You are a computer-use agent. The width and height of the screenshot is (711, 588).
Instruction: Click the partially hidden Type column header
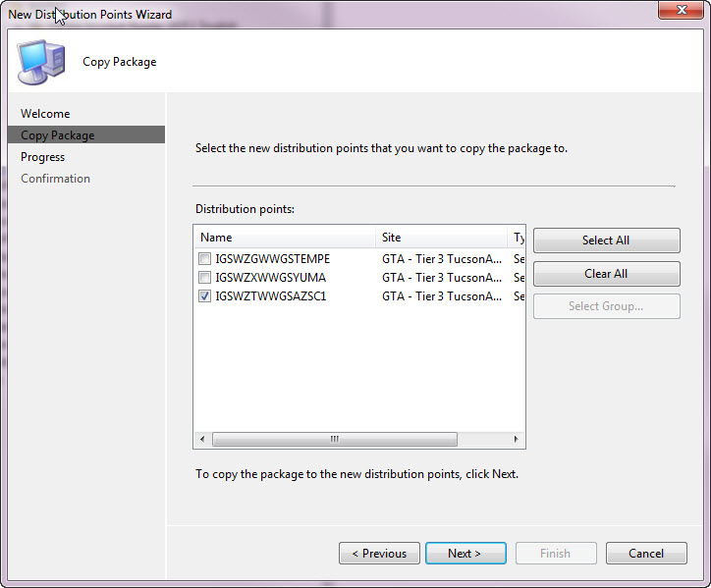pyautogui.click(x=517, y=238)
